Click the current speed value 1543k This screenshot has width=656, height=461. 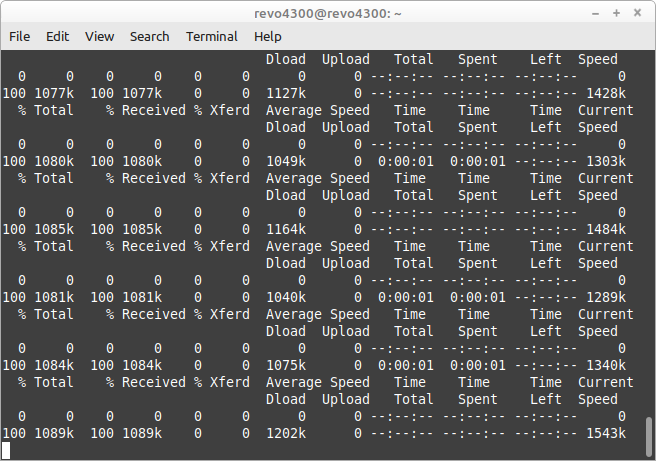(x=606, y=433)
